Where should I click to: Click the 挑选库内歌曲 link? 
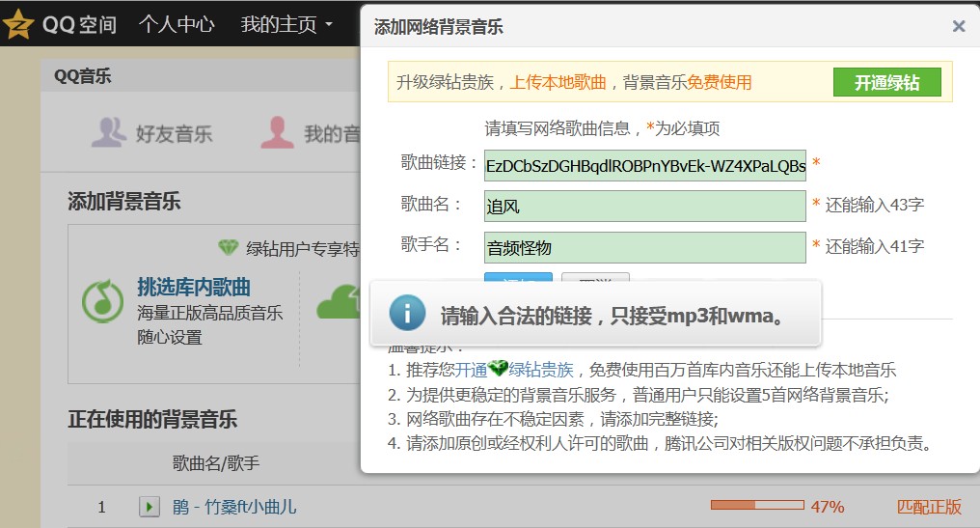pyautogui.click(x=194, y=287)
